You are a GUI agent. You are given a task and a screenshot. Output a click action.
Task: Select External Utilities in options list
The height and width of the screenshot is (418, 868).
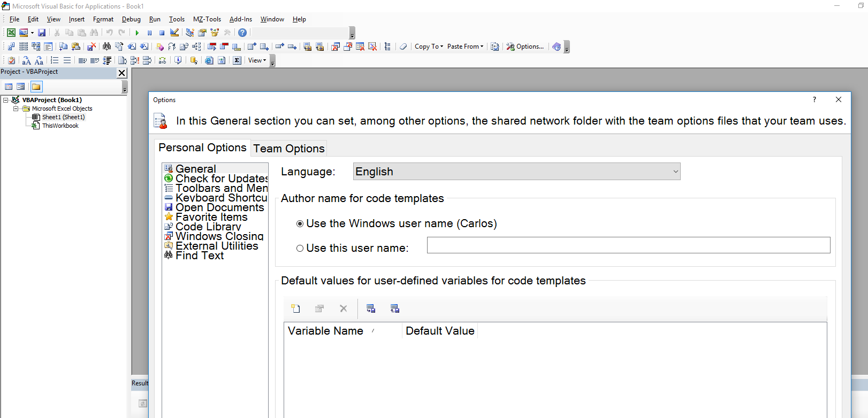[217, 246]
